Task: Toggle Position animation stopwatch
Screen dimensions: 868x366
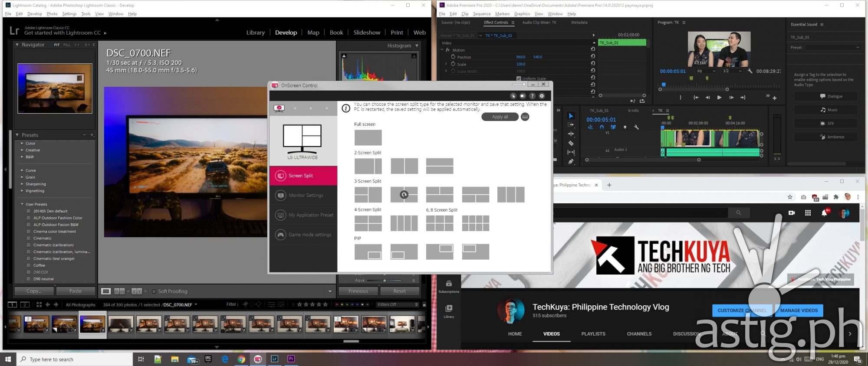Action: click(x=453, y=57)
